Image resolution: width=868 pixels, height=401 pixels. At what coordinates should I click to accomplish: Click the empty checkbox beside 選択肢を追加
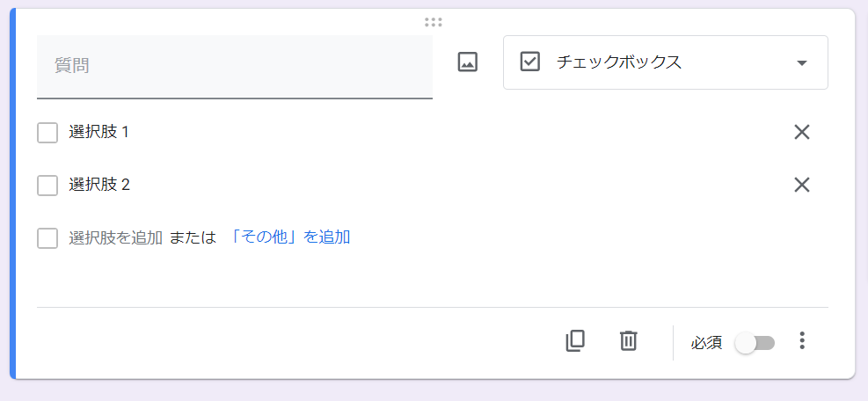pyautogui.click(x=47, y=238)
